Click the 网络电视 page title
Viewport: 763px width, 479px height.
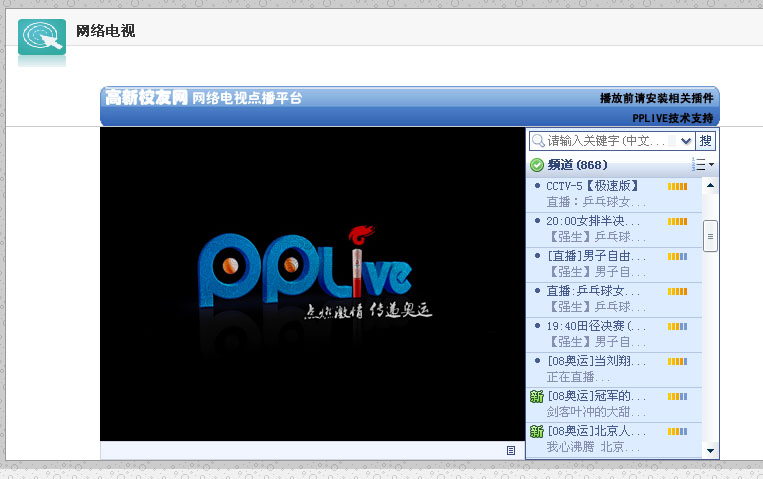tap(106, 31)
